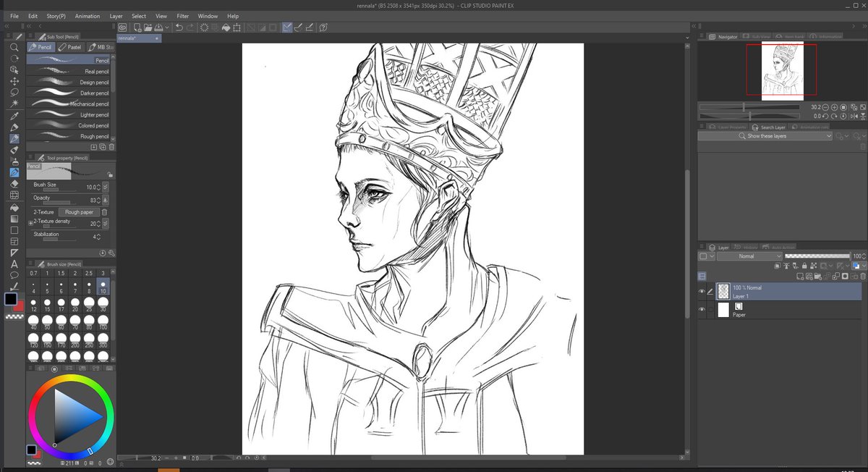Select the Zoom magnifier tool
This screenshot has height=472, width=868.
[14, 47]
